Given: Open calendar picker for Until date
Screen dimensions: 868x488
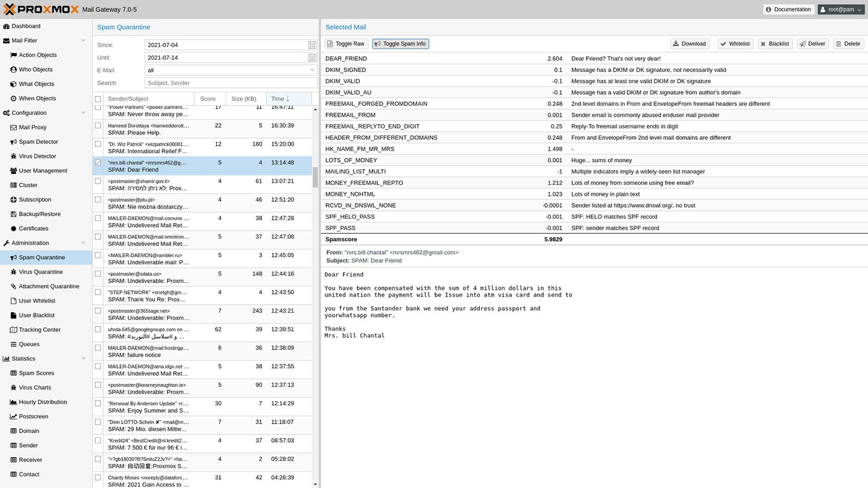Looking at the screenshot, I should tap(312, 57).
